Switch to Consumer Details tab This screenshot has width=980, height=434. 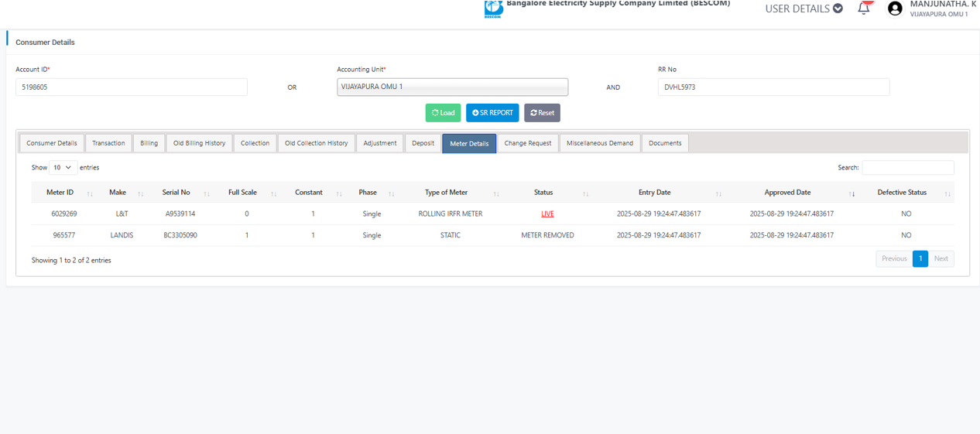coord(52,143)
